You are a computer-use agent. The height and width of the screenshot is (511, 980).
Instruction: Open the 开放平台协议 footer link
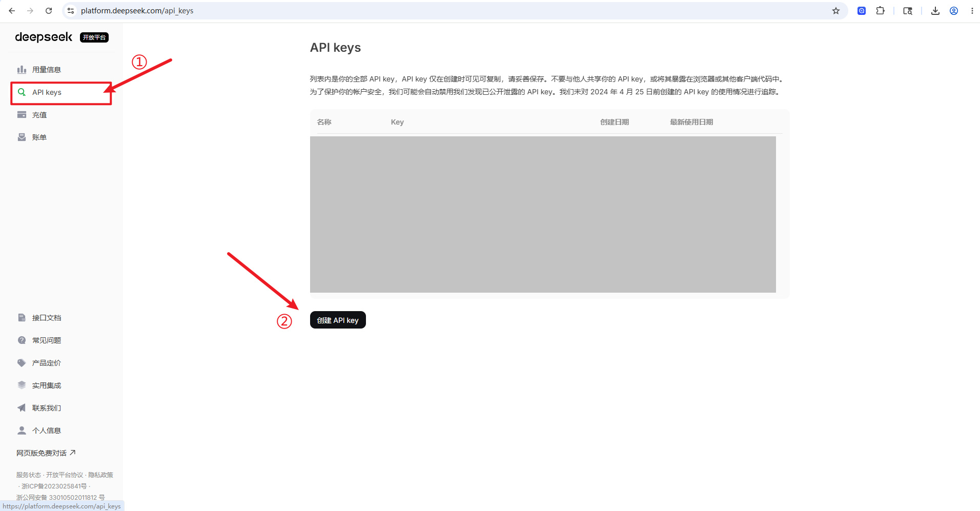coord(65,475)
